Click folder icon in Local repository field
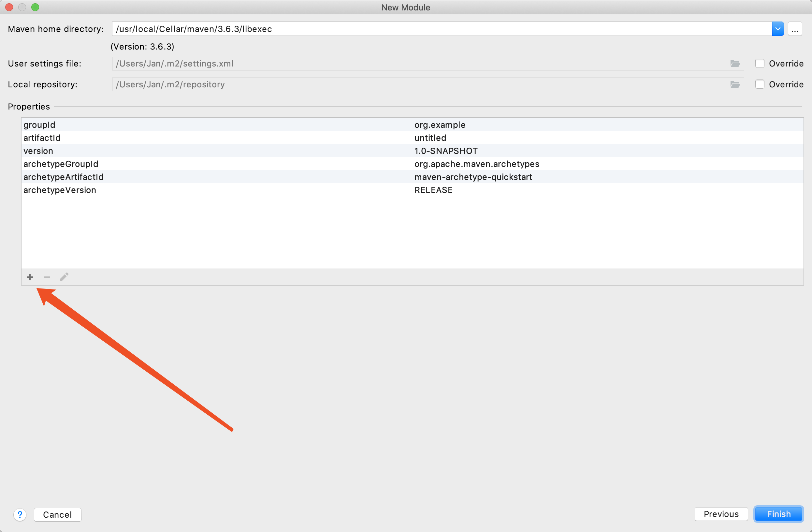Image resolution: width=812 pixels, height=532 pixels. click(734, 85)
